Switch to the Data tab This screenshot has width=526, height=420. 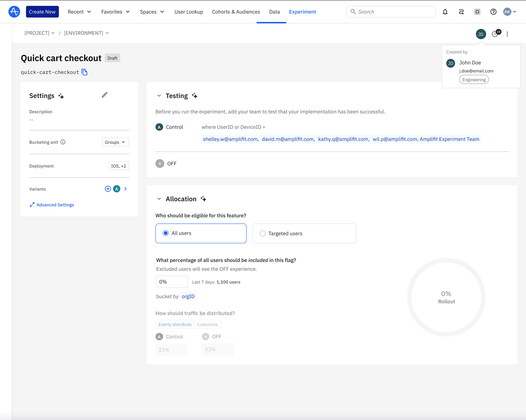(x=274, y=11)
